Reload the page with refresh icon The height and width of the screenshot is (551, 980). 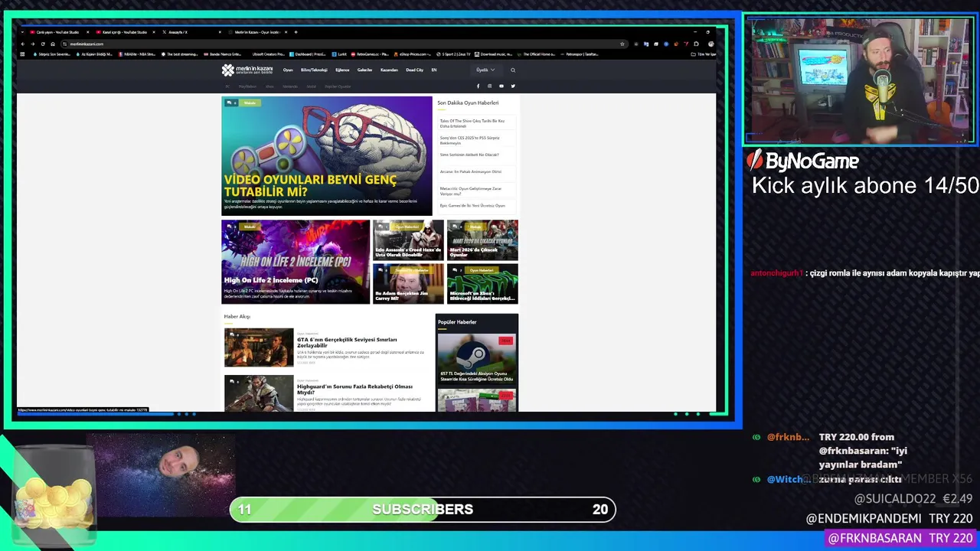coord(43,44)
